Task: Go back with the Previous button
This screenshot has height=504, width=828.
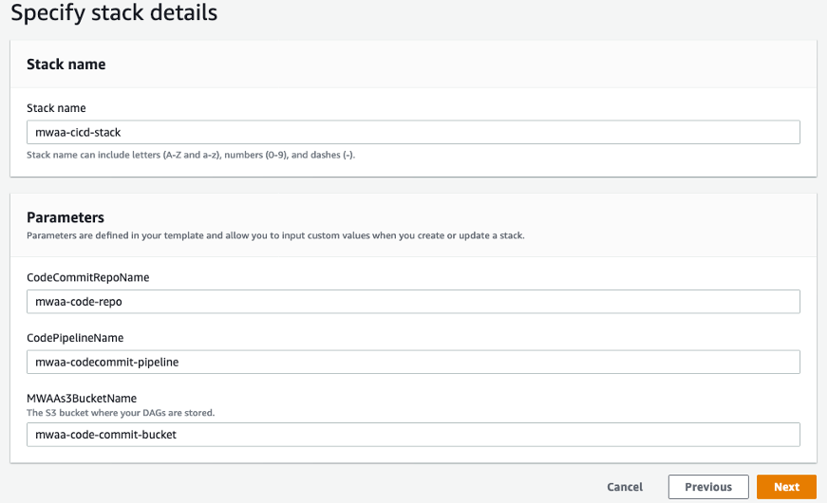Action: (707, 487)
